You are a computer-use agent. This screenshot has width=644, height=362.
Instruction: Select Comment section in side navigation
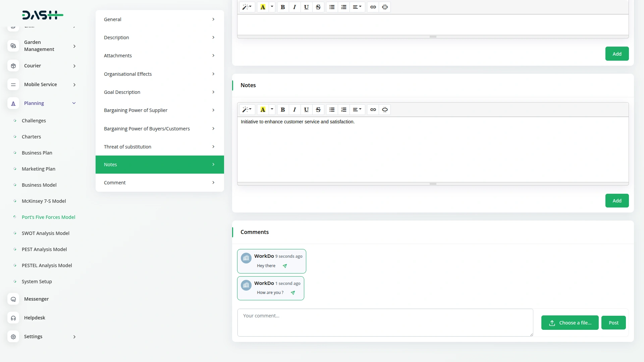160,183
